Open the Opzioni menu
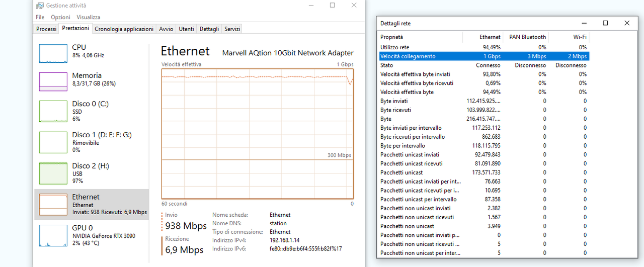The height and width of the screenshot is (267, 644). pos(60,17)
